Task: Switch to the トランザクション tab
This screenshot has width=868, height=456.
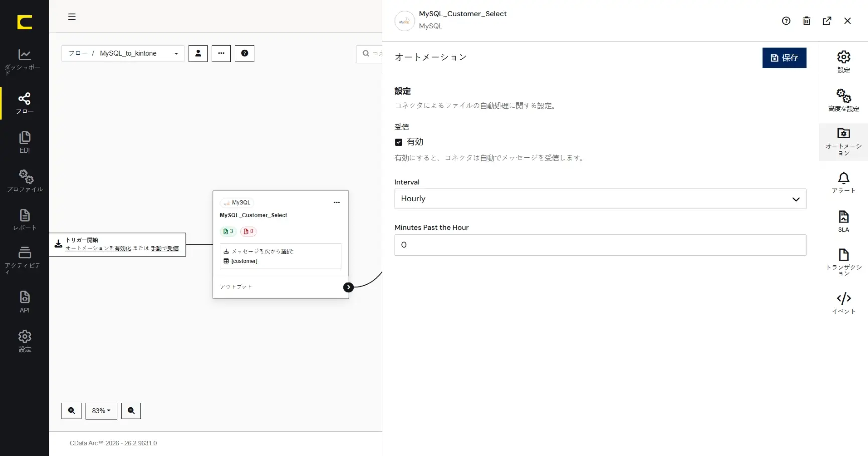Action: click(844, 262)
